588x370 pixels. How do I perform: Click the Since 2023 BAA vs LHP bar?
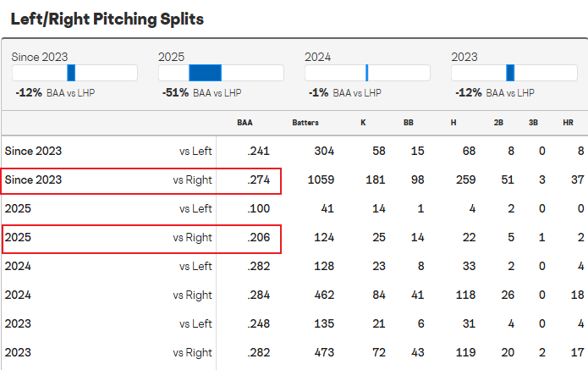[x=74, y=73]
